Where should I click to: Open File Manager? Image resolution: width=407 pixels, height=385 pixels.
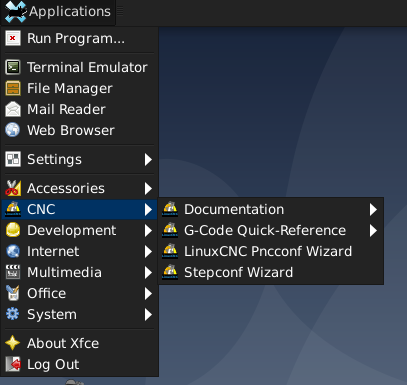(x=80, y=88)
